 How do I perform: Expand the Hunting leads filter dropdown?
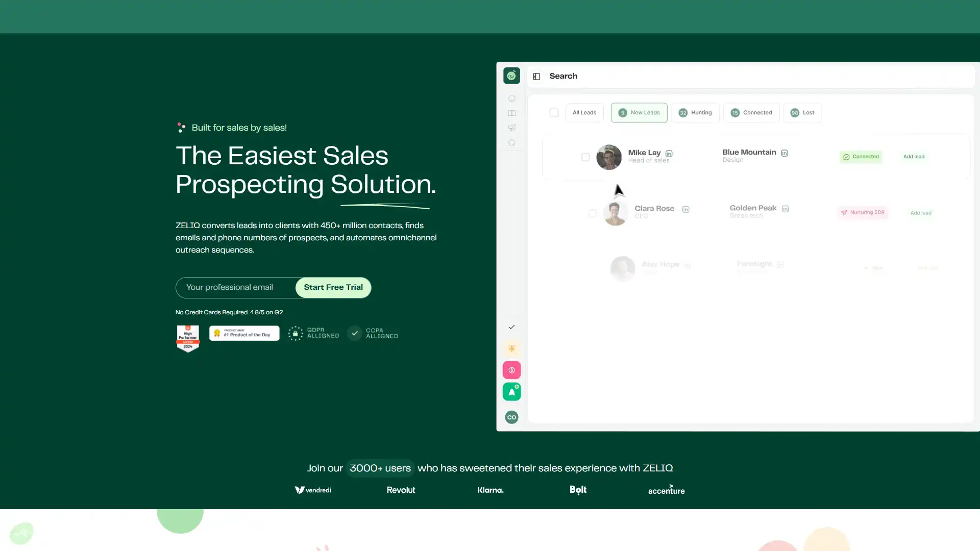[x=695, y=112]
